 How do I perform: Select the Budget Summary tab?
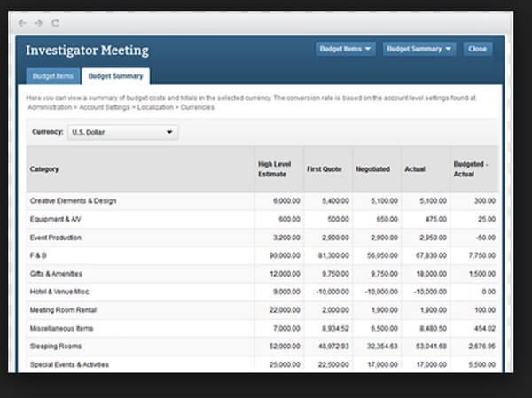[x=116, y=76]
